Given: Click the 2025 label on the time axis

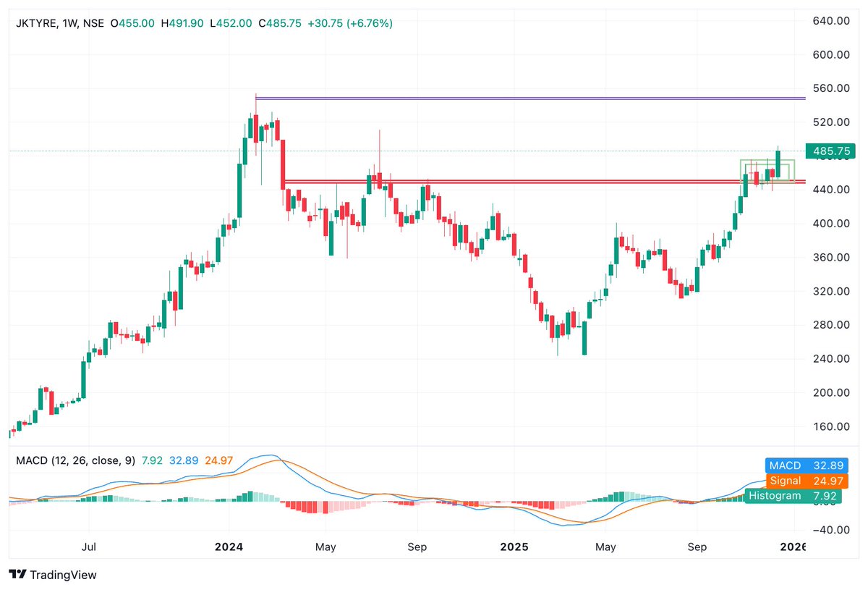Looking at the screenshot, I should point(515,547).
